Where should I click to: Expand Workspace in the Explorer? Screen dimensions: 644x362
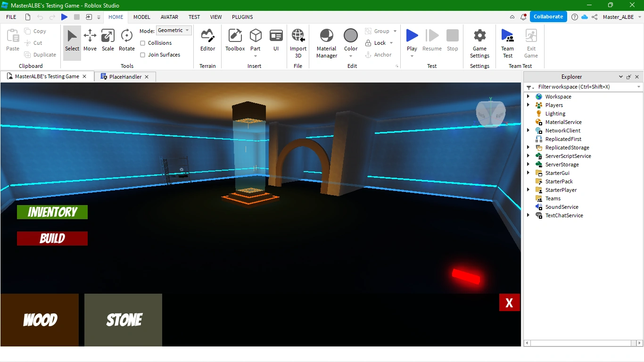point(528,96)
